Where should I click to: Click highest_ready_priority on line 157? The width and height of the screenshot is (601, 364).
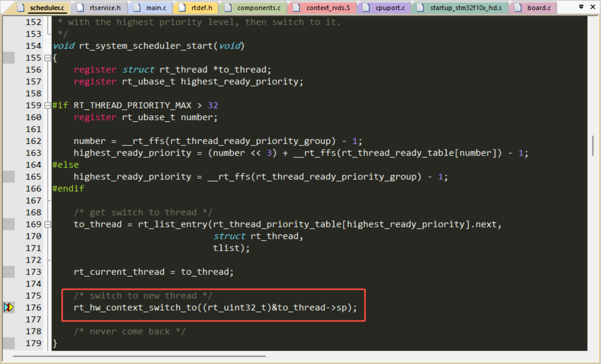click(x=239, y=82)
